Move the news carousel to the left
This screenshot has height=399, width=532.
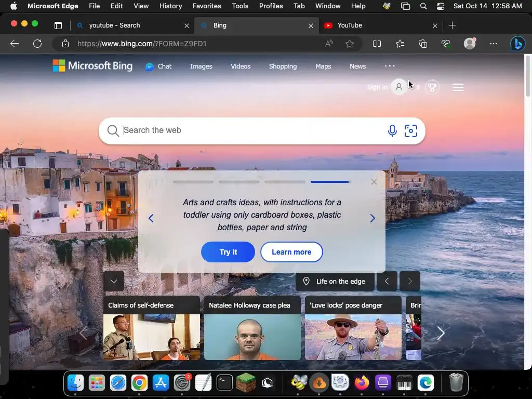(84, 333)
